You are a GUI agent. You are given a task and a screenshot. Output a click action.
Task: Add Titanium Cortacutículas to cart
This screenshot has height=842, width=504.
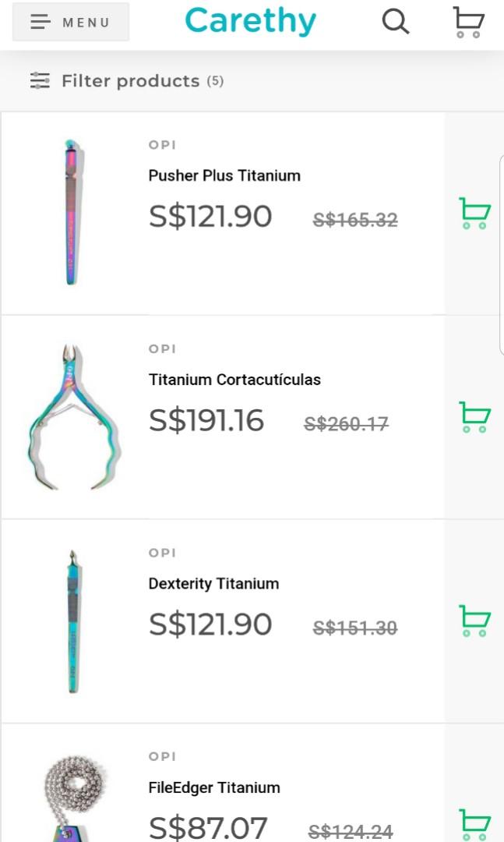(474, 417)
